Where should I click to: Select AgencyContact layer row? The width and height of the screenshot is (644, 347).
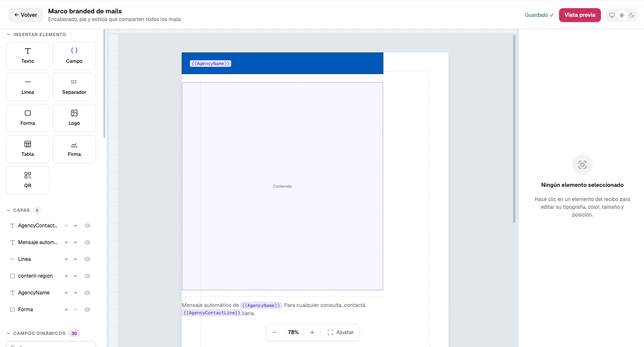coord(51,226)
